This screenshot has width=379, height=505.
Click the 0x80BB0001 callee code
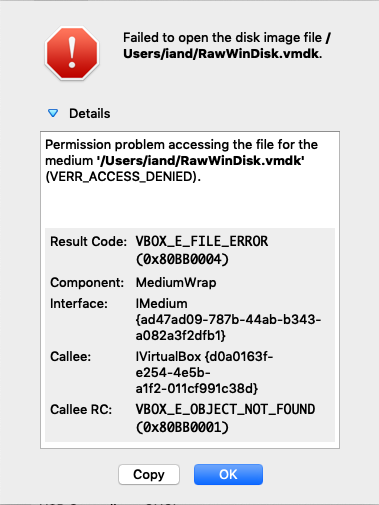tap(182, 427)
